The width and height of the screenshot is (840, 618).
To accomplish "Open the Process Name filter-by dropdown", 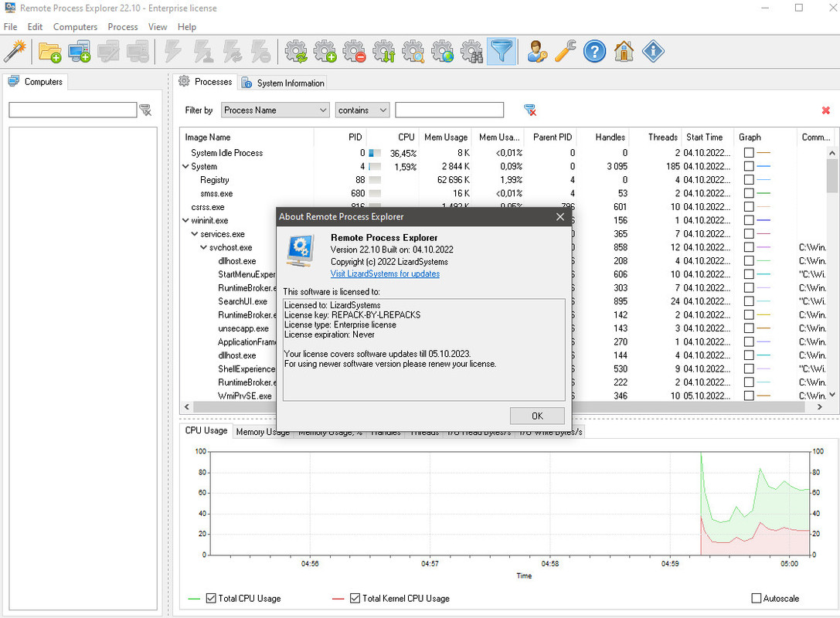I will (275, 110).
